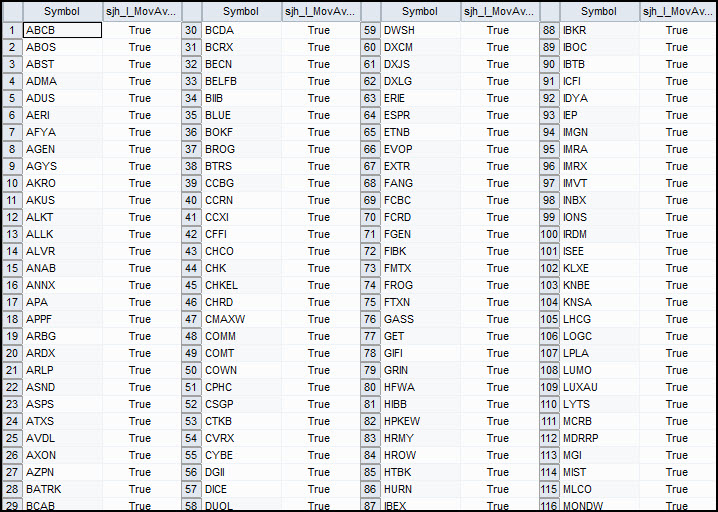Click the Symbol column header above BCDA
Image resolution: width=718 pixels, height=512 pixels.
(241, 11)
